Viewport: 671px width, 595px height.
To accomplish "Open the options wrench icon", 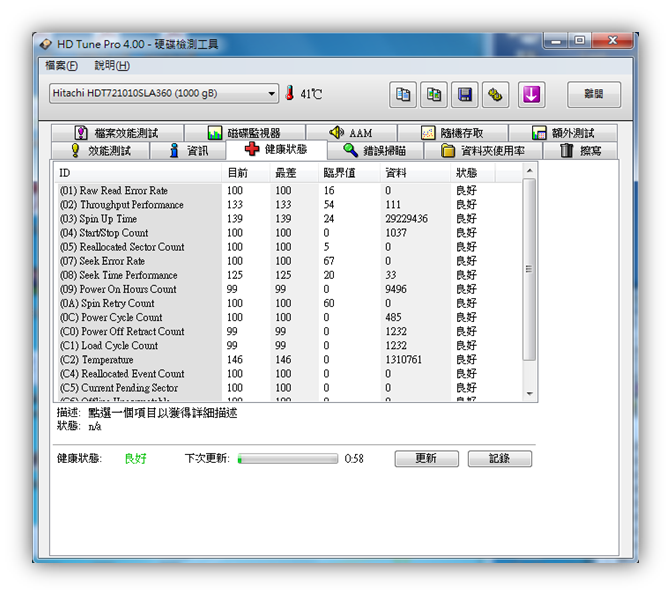I will [x=495, y=94].
